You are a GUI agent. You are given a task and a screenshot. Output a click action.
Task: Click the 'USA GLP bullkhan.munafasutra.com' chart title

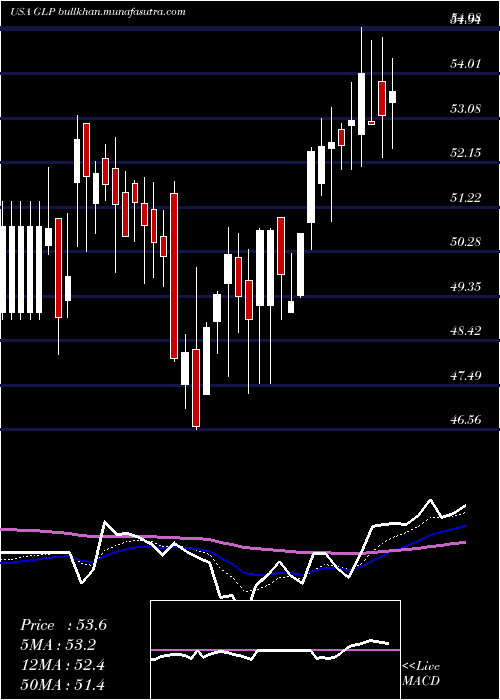click(98, 12)
